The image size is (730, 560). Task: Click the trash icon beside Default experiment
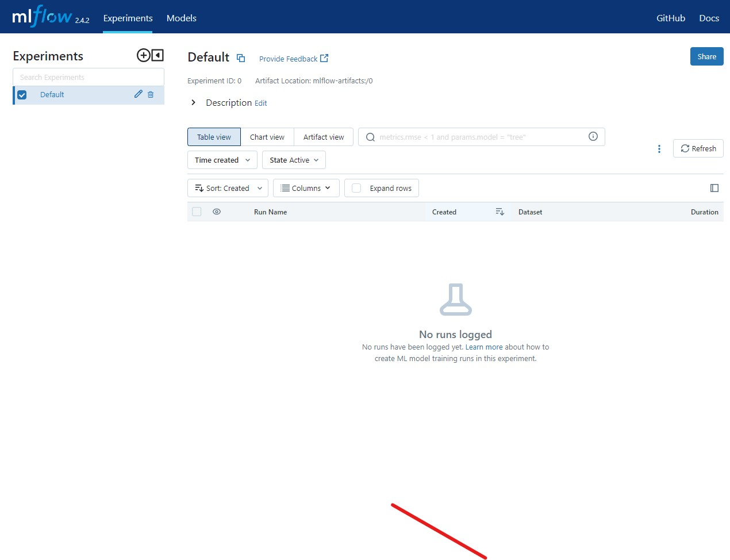coord(150,94)
